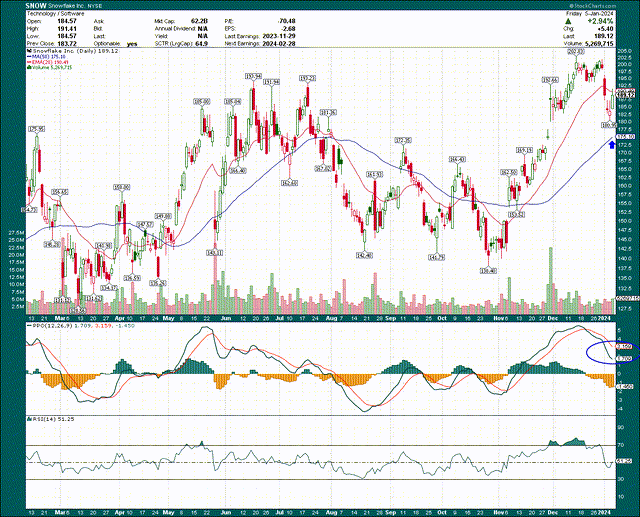Screen dimensions: 640x517
Task: Select the blue MA(50) legend entry
Action: pyautogui.click(x=47, y=57)
